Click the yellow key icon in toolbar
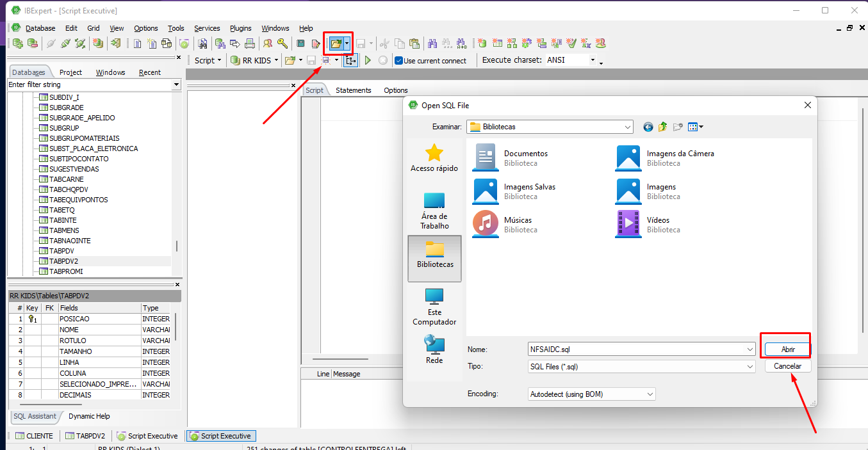The width and height of the screenshot is (868, 450). pos(282,44)
